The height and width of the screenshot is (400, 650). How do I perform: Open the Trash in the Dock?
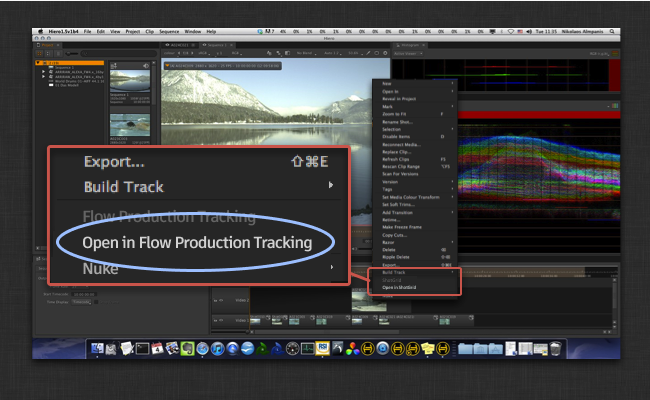[x=555, y=349]
